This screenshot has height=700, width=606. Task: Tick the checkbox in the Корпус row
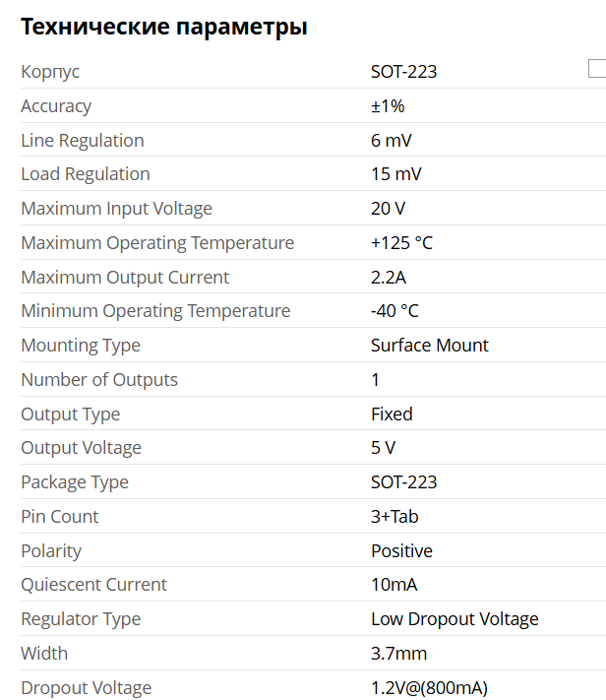click(596, 68)
